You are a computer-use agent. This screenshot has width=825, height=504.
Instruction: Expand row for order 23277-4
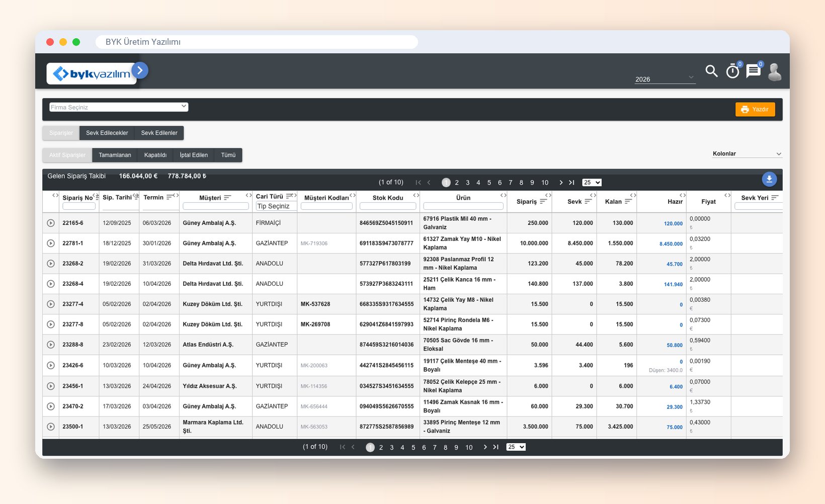tap(51, 304)
